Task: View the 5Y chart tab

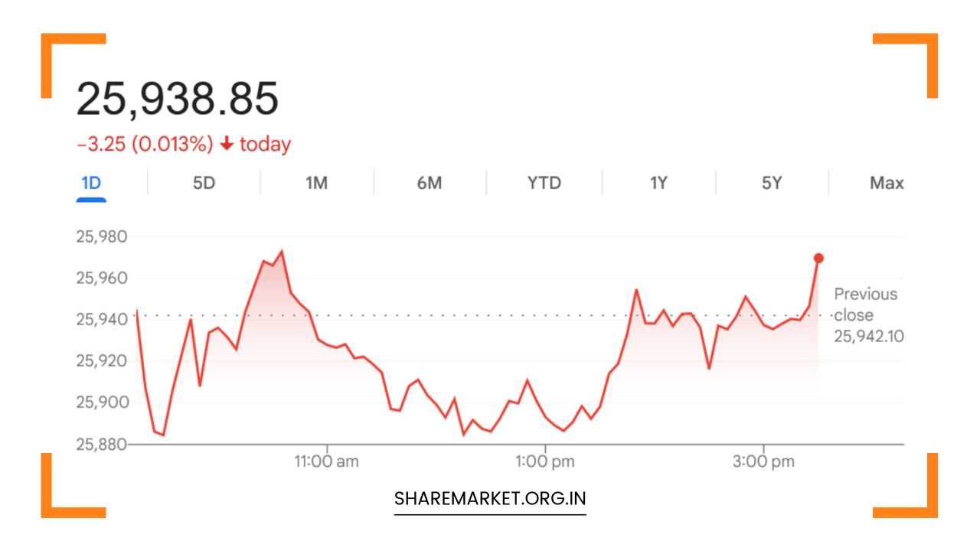Action: point(772,184)
